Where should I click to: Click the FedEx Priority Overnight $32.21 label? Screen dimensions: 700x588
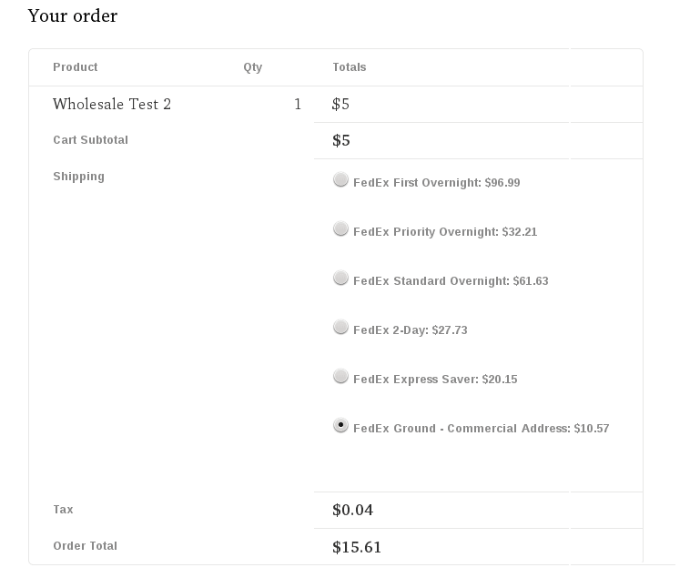445,232
